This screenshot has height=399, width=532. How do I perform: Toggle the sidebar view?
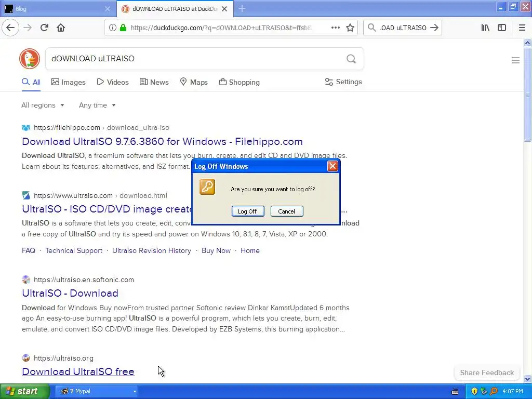(502, 28)
